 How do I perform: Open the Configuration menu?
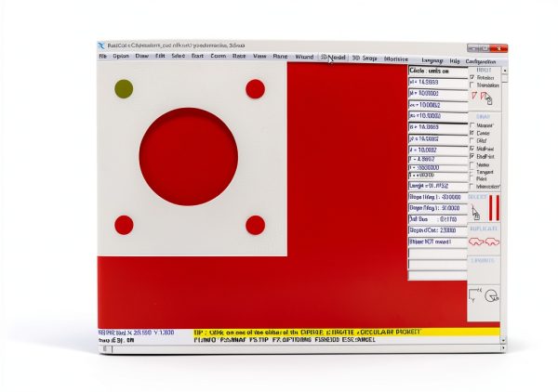[481, 61]
